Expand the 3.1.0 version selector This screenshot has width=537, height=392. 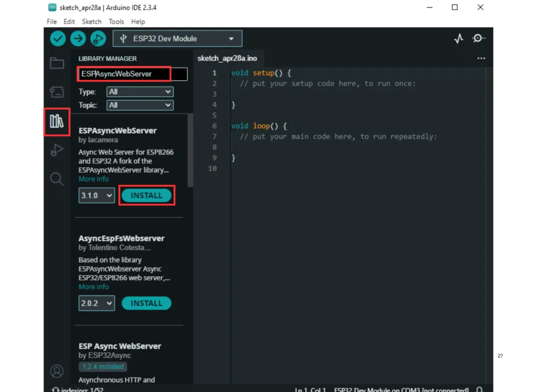[97, 195]
